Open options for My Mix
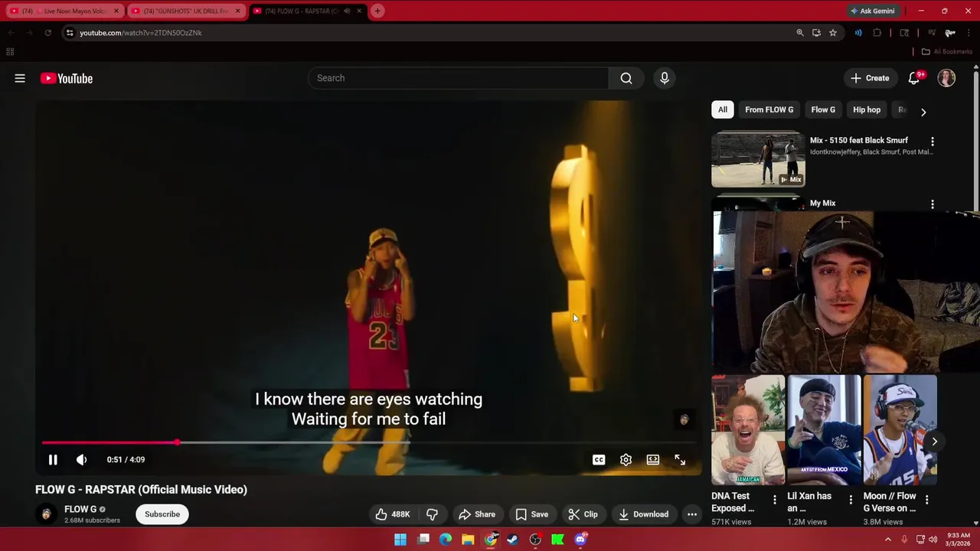 click(933, 204)
